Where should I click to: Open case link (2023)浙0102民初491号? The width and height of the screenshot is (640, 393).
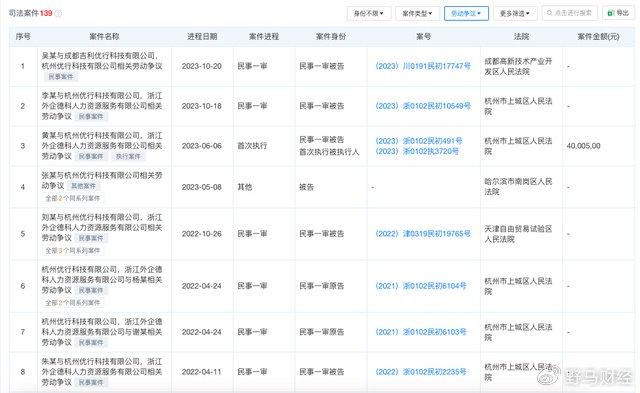pos(418,141)
